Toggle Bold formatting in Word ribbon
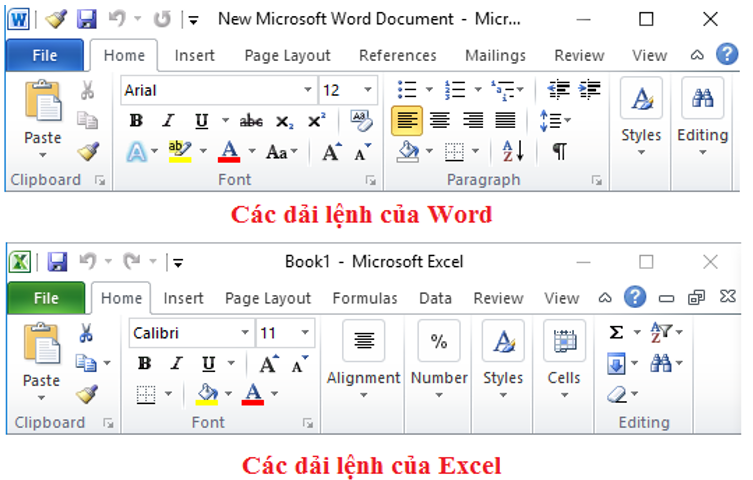The image size is (753, 480). click(136, 121)
